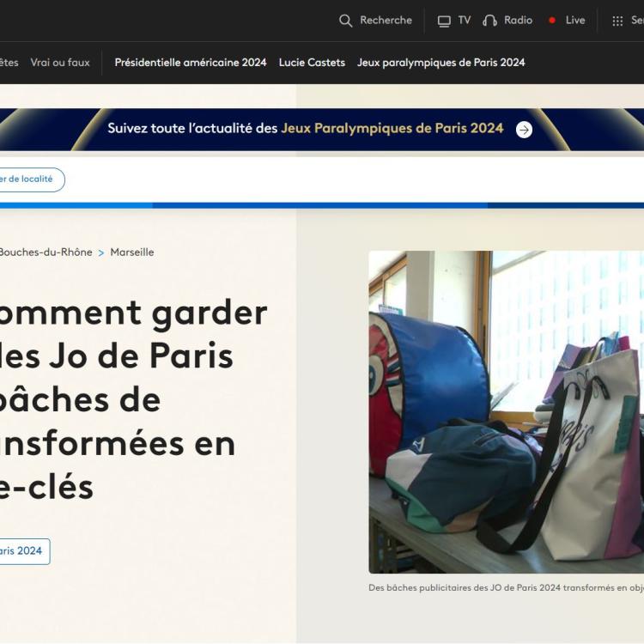The height and width of the screenshot is (644, 644).
Task: Open the services grid icon
Action: pyautogui.click(x=617, y=21)
